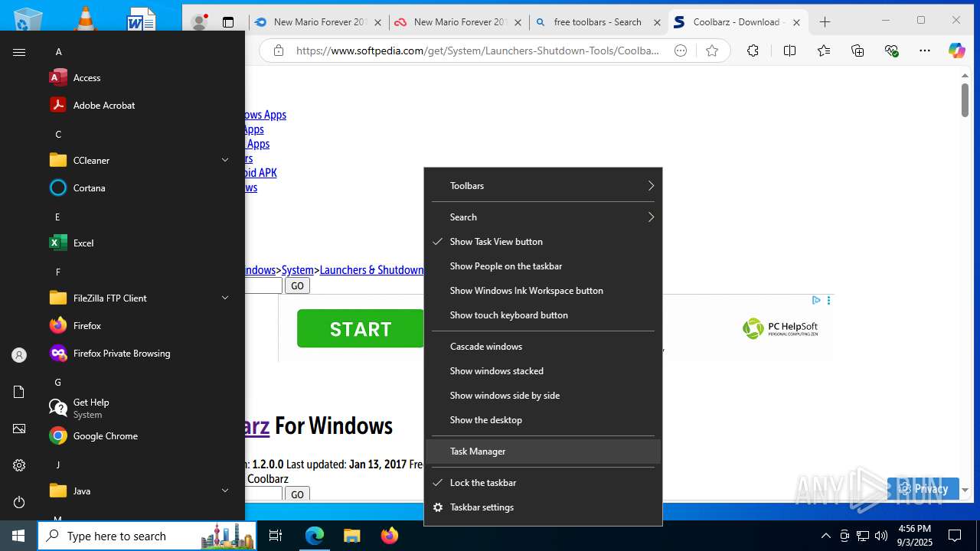980x551 pixels.
Task: Click the Edge address bar URL
Action: point(477,51)
